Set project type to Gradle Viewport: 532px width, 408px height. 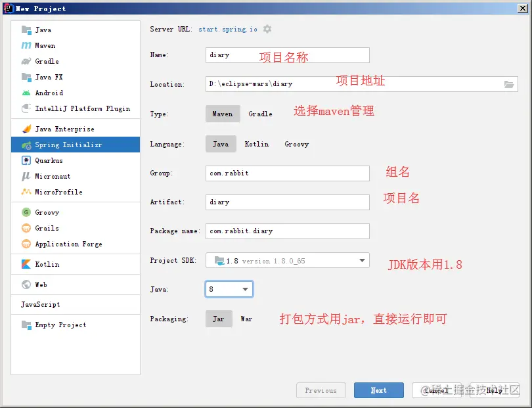[260, 114]
